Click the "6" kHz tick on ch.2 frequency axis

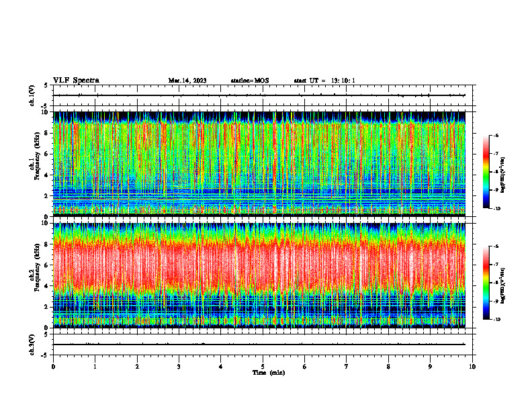click(x=47, y=265)
